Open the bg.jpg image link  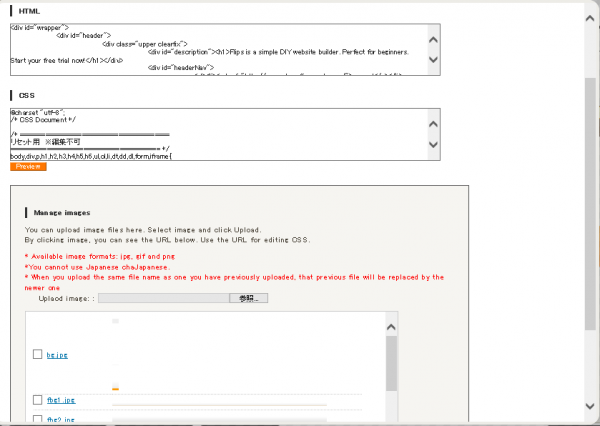point(57,355)
